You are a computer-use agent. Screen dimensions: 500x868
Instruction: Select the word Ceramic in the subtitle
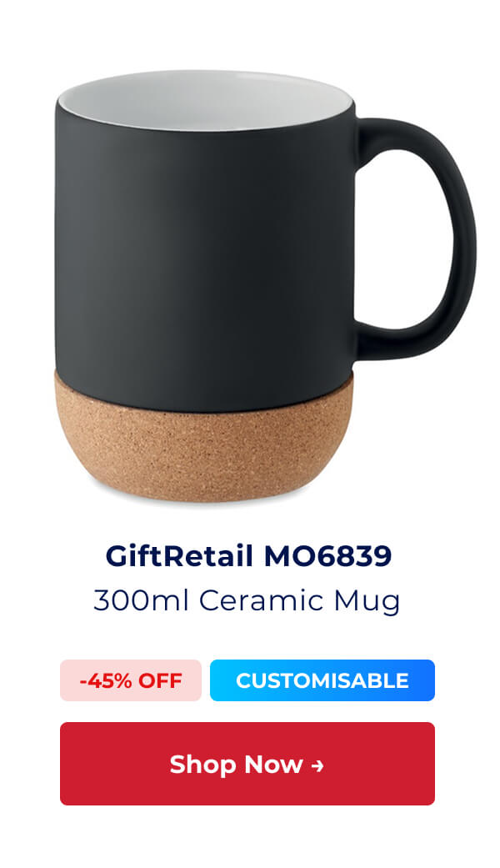pyautogui.click(x=261, y=600)
